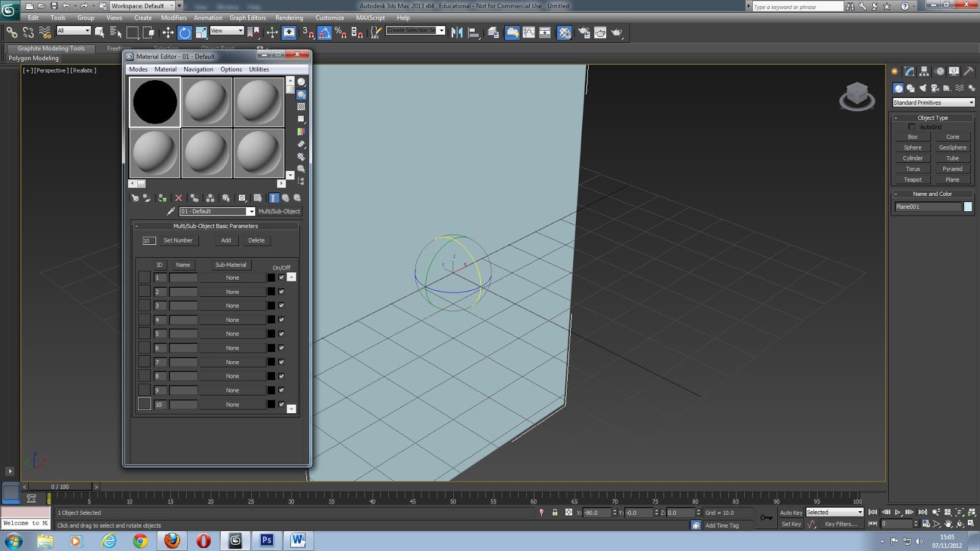Open the 01 - Default material name dropdown
This screenshot has height=551, width=980.
pos(251,211)
